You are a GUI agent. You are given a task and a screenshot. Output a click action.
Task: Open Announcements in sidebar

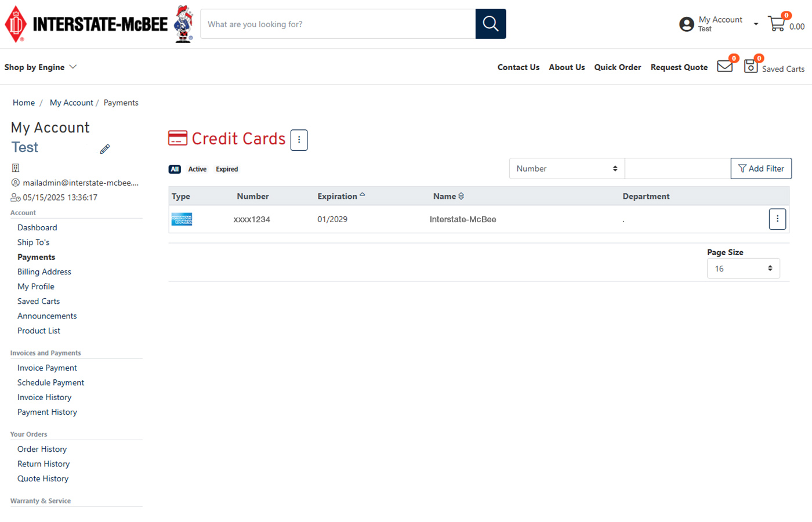point(47,316)
